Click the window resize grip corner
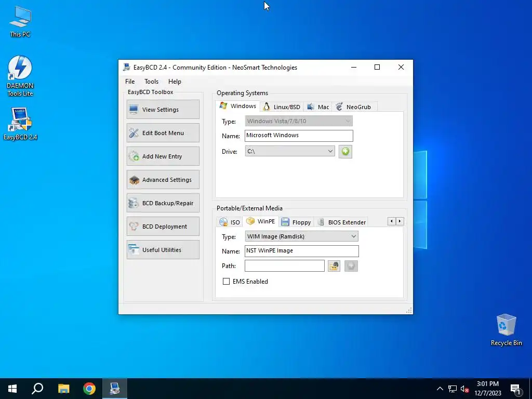 409,311
